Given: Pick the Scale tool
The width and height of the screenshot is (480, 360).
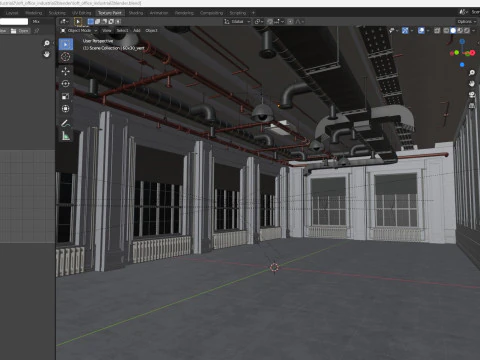Looking at the screenshot, I should pos(66,96).
